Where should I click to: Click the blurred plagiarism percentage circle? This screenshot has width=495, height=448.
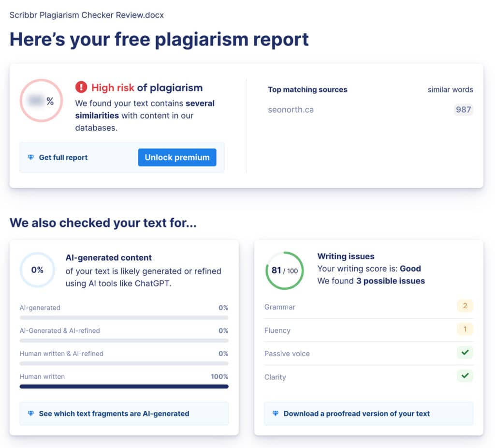41,101
